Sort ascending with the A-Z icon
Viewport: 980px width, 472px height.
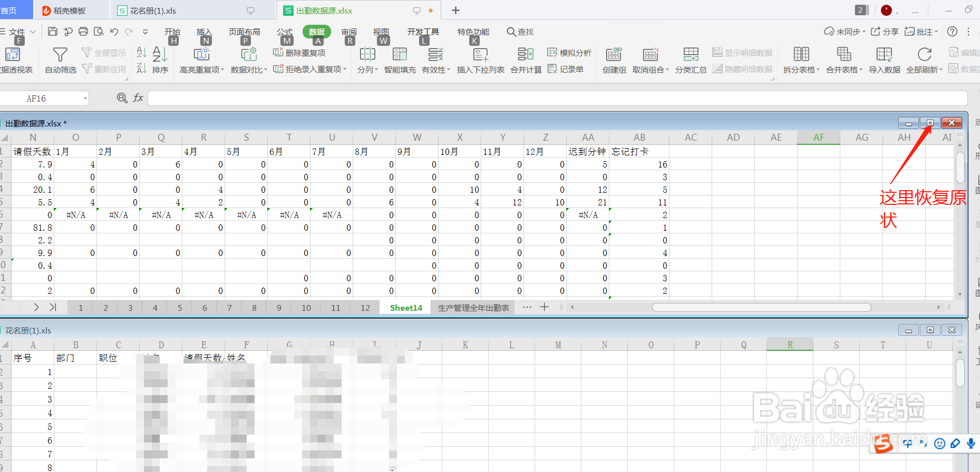tap(141, 52)
